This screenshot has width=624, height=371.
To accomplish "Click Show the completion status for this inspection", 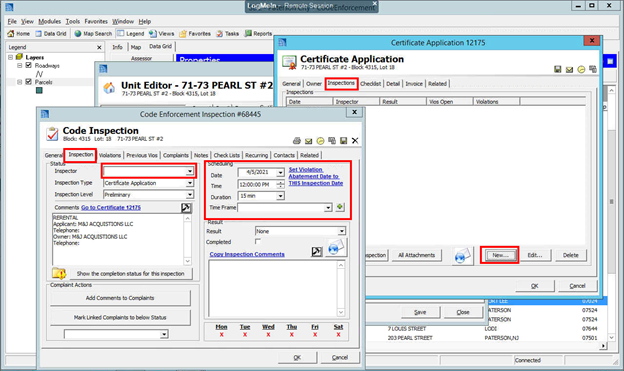I will coord(130,273).
